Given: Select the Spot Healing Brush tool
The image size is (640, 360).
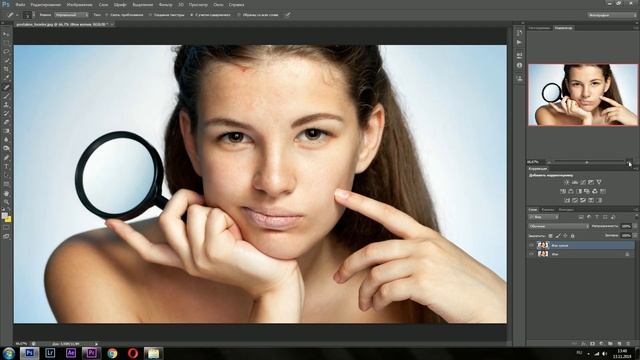Looking at the screenshot, I should (x=6, y=87).
